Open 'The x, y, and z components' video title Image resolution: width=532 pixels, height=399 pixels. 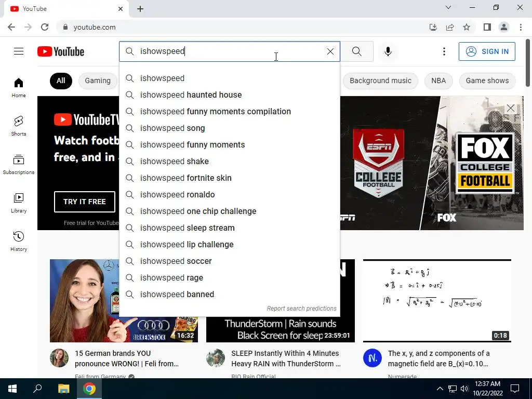click(x=438, y=358)
